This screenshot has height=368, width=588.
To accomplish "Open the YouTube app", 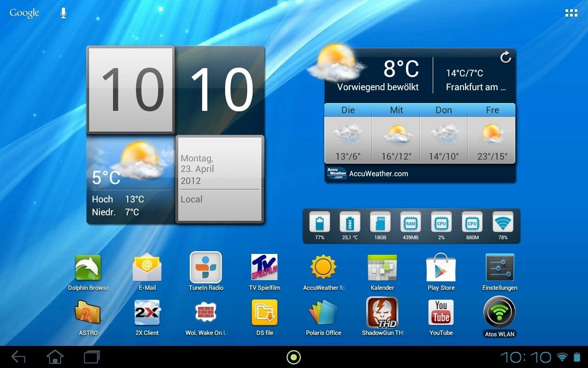I will point(441,313).
